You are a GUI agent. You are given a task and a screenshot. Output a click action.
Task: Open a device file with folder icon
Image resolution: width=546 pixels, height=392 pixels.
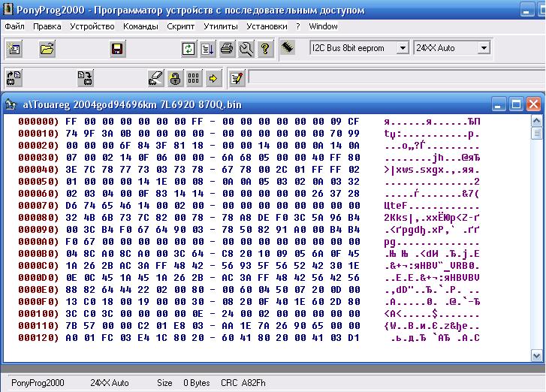pos(47,49)
